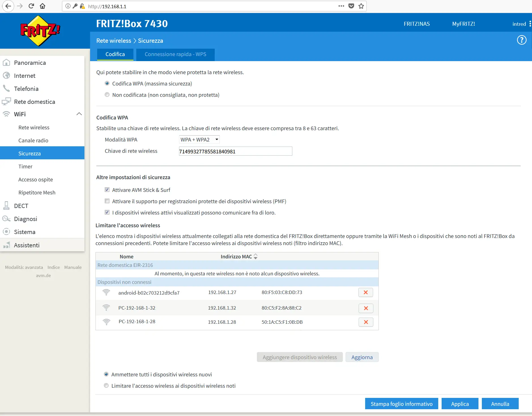
Task: Select Ammettere tutti i dispositivi wireless nuovi
Action: tap(106, 374)
